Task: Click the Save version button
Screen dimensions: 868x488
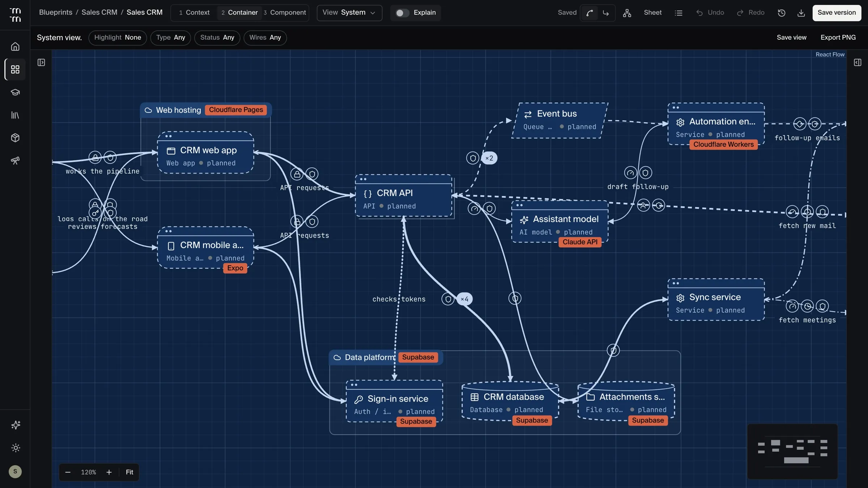Action: click(837, 13)
